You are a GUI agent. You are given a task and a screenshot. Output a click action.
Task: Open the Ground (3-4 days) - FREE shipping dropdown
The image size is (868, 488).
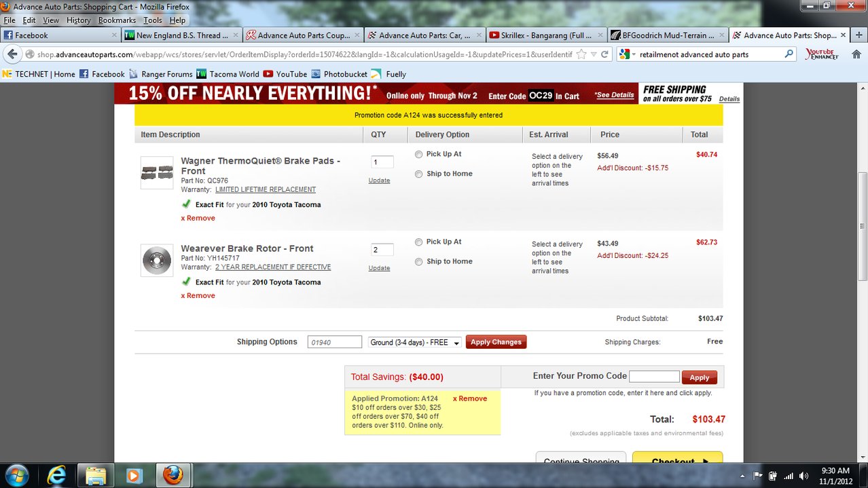(414, 343)
